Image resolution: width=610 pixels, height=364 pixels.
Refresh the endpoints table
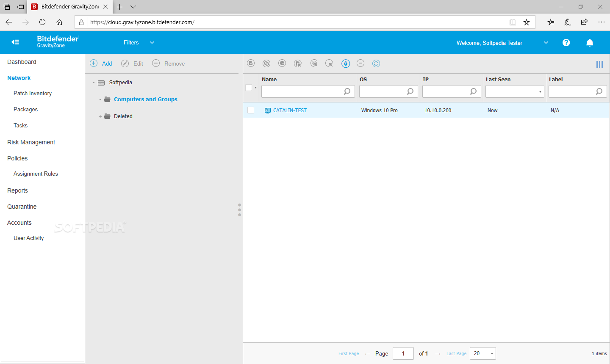[x=376, y=63]
